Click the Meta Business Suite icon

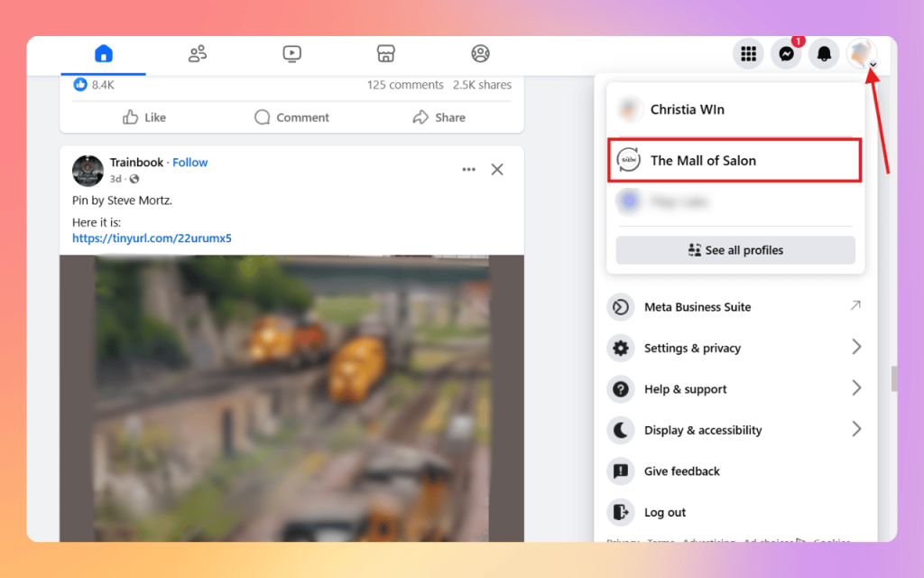621,307
